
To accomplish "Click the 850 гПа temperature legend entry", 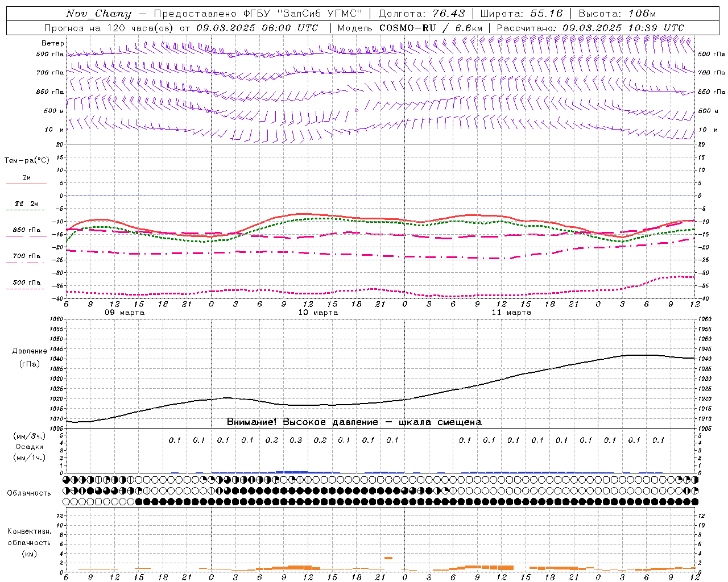I will [x=26, y=230].
